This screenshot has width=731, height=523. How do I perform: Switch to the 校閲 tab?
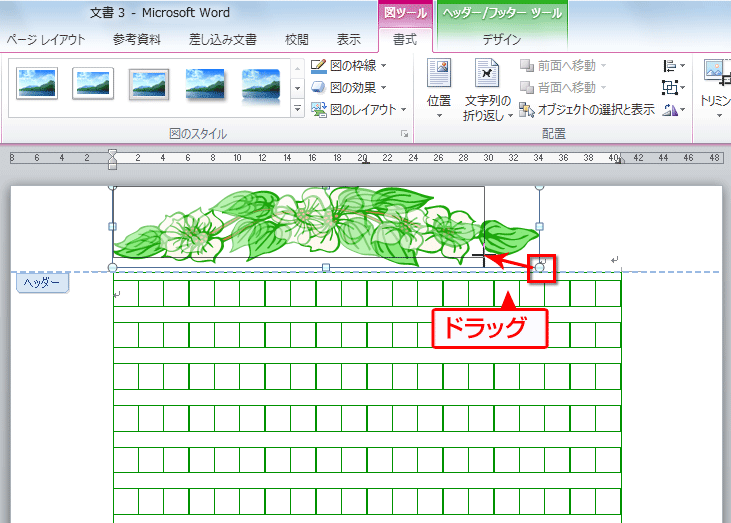[x=297, y=40]
